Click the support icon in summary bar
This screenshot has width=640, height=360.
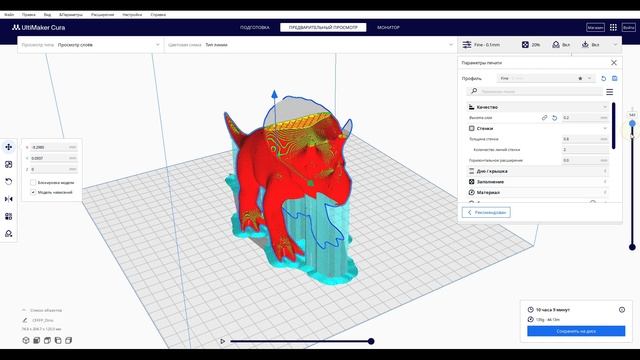point(556,44)
